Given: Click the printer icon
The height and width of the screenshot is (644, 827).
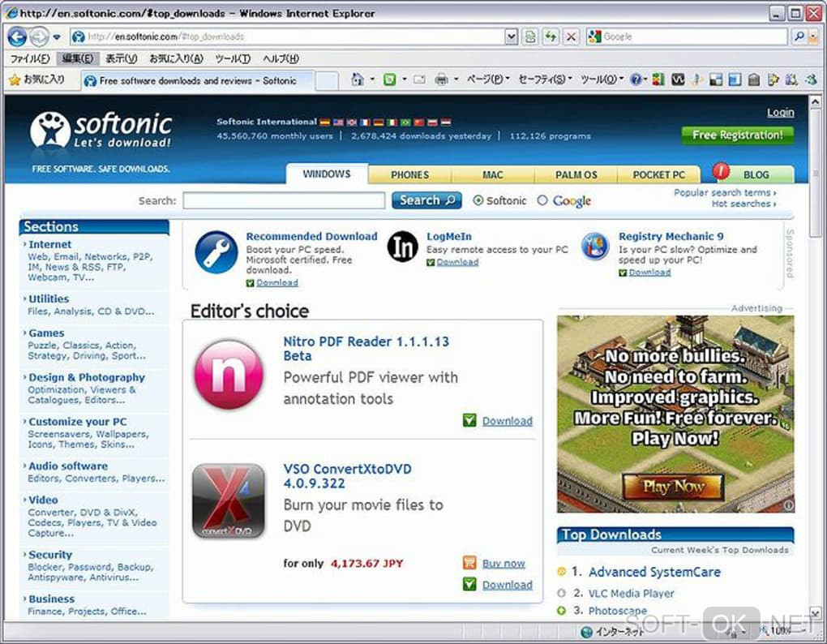Looking at the screenshot, I should click(441, 79).
